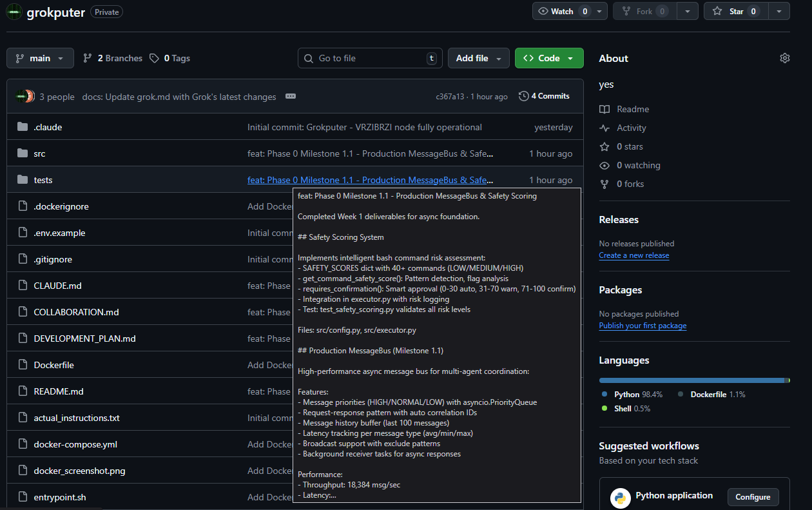Screen dimensions: 812x510
Task: Open the docker_screenshot.png file
Action: pos(79,471)
